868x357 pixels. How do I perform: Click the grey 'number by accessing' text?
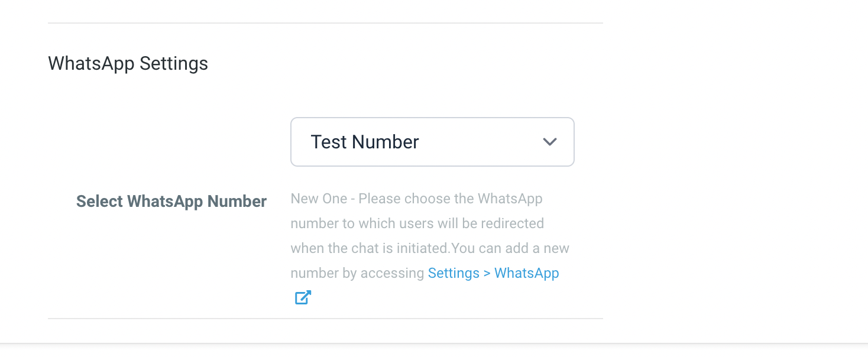pos(357,273)
